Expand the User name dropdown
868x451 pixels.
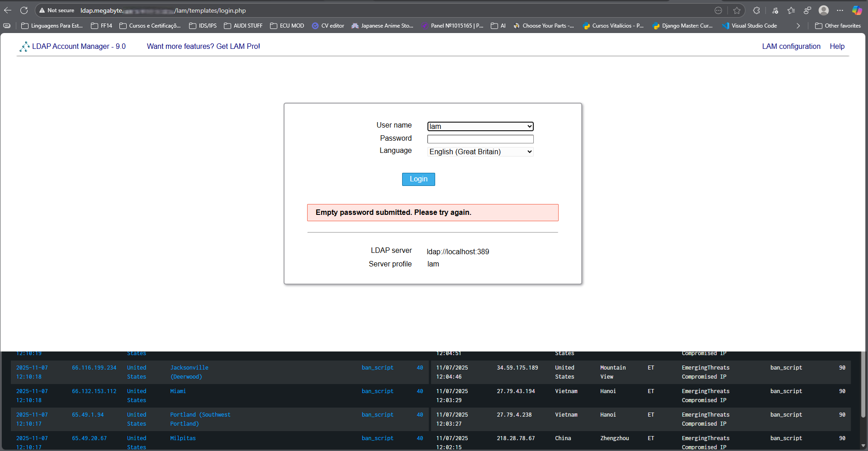(x=480, y=126)
